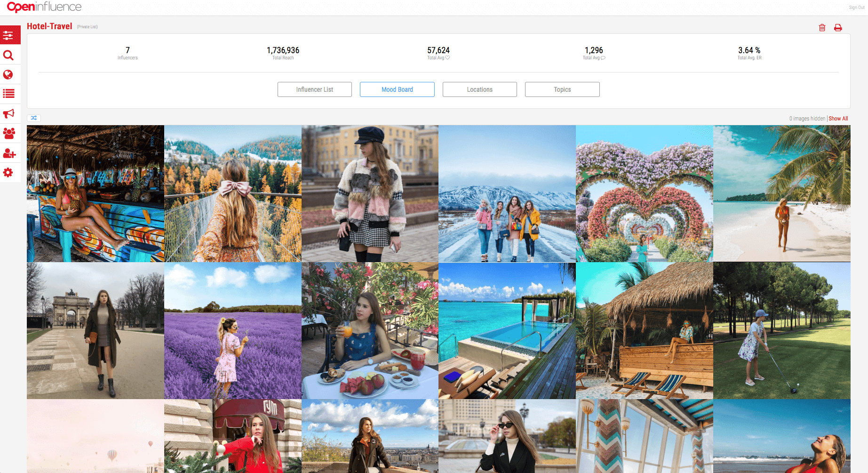The image size is (868, 473).
Task: Open the Topics tab
Action: click(562, 89)
